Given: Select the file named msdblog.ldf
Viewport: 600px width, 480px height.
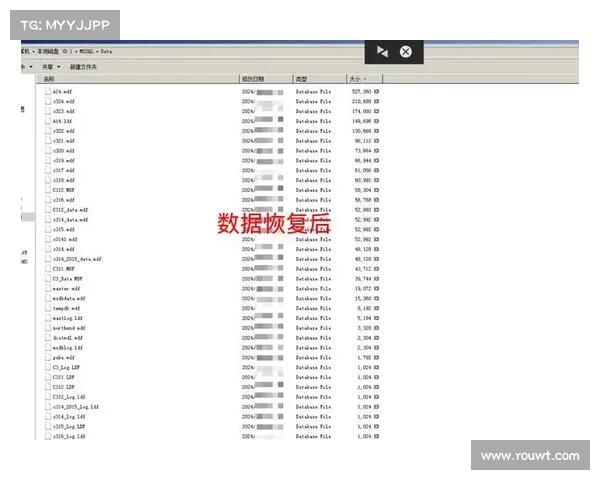Looking at the screenshot, I should (68, 348).
